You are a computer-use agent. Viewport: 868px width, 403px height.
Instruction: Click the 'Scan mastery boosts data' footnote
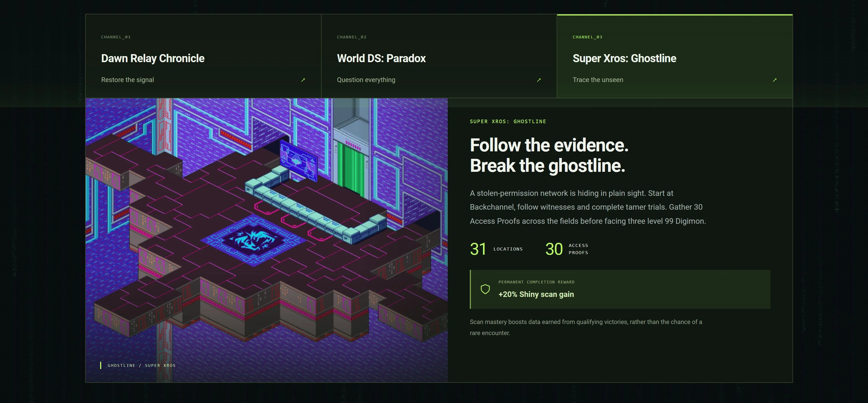click(x=586, y=327)
